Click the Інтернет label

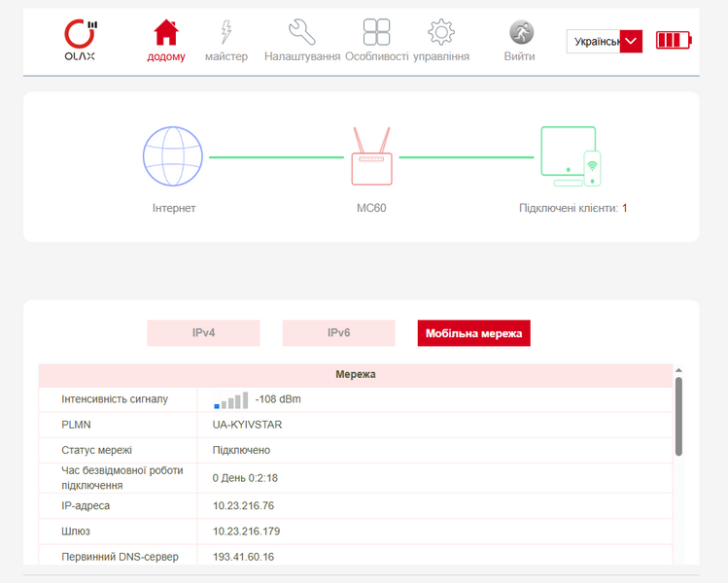[x=174, y=208]
